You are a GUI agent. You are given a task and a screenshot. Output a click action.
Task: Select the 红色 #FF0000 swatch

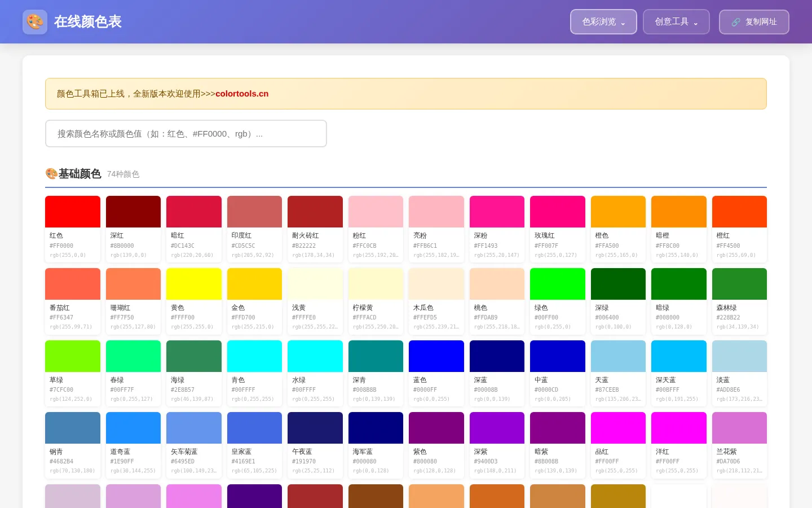click(73, 229)
